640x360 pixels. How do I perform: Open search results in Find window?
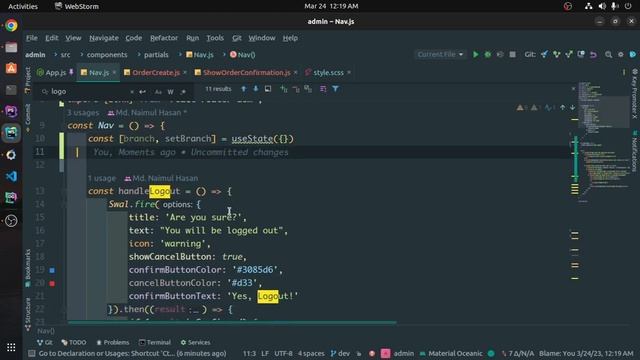[x=268, y=89]
